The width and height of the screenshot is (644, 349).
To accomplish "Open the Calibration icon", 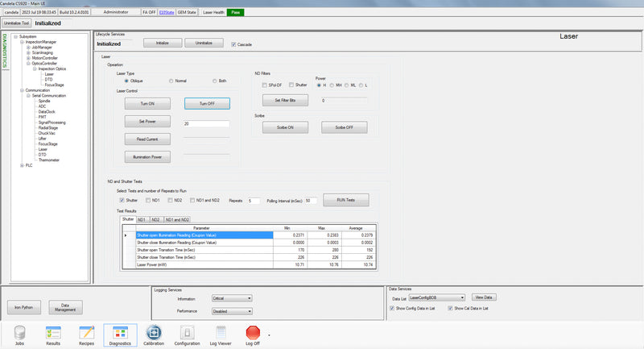I will [153, 332].
